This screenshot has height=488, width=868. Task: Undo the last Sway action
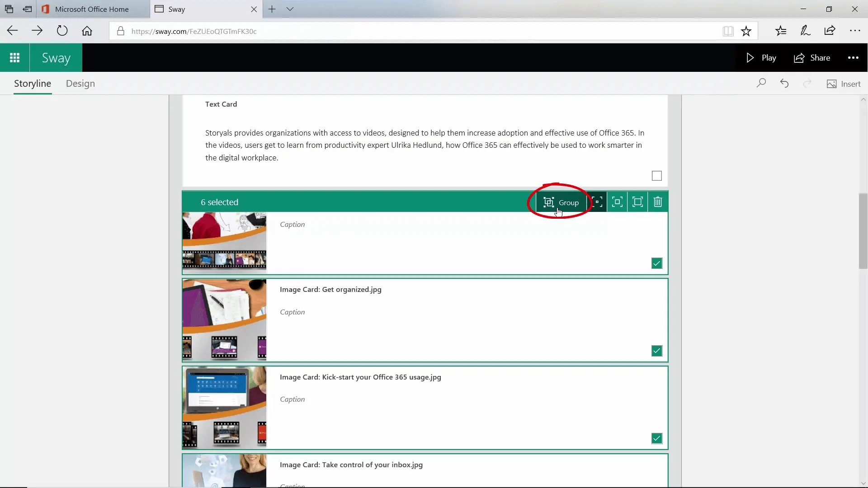coord(784,84)
